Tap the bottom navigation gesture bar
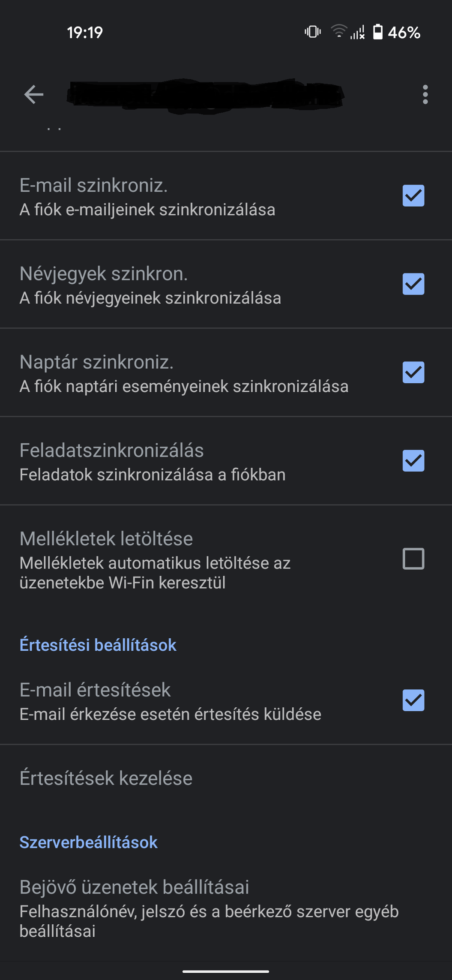Image resolution: width=452 pixels, height=980 pixels. tap(226, 971)
